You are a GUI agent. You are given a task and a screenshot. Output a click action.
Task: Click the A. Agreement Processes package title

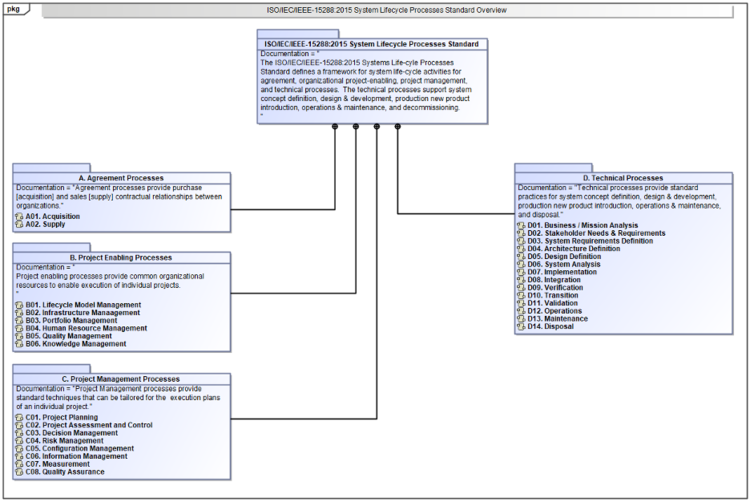click(x=121, y=178)
